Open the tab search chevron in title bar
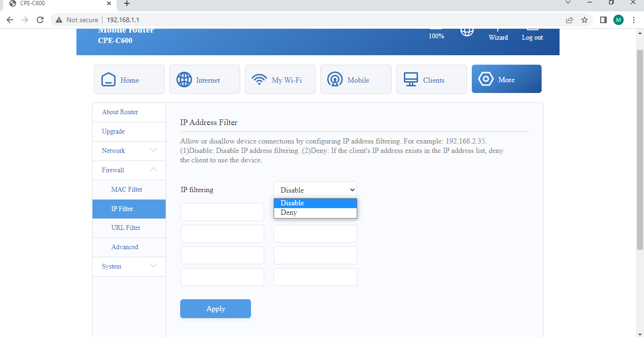The height and width of the screenshot is (337, 644). pos(568,3)
